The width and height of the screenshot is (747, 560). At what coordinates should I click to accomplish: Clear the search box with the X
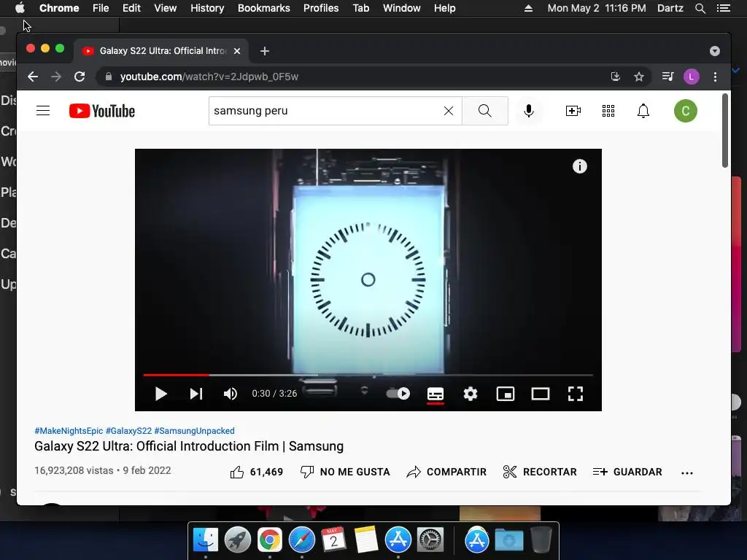pos(449,111)
